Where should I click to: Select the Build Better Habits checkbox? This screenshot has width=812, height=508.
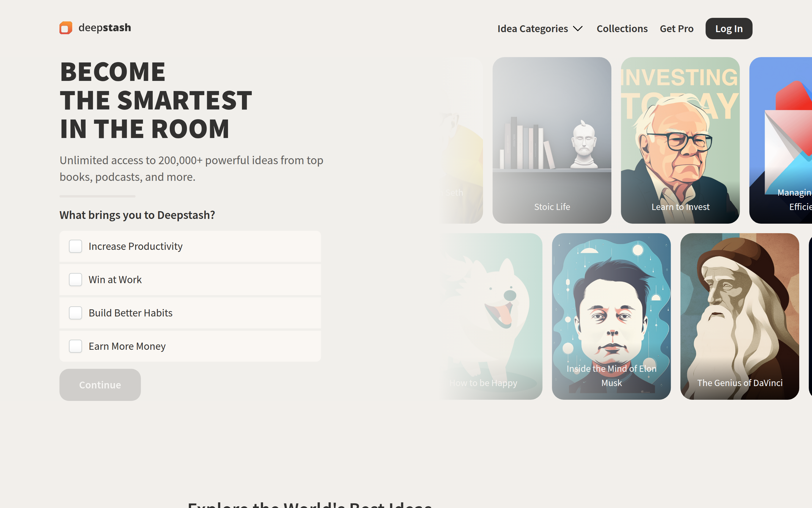[75, 313]
